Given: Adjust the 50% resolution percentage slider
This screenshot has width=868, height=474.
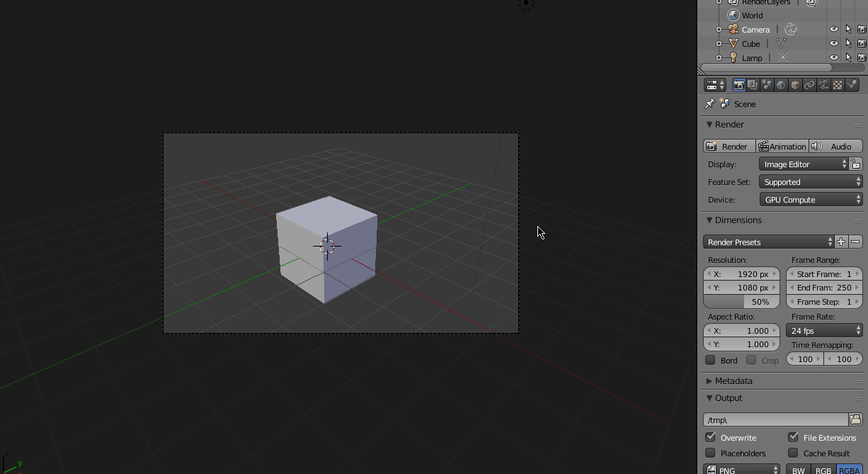Looking at the screenshot, I should [741, 301].
